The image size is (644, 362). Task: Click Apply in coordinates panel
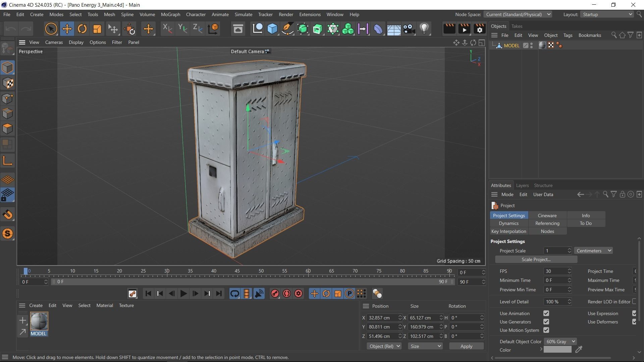466,346
